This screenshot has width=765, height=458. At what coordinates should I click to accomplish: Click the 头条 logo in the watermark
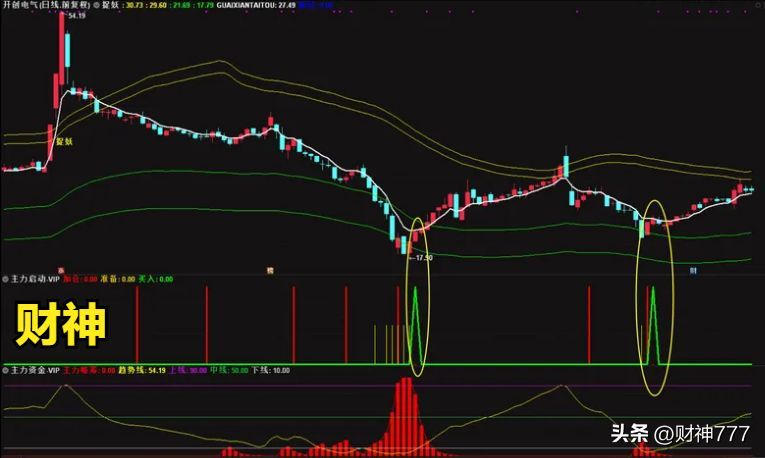(630, 434)
